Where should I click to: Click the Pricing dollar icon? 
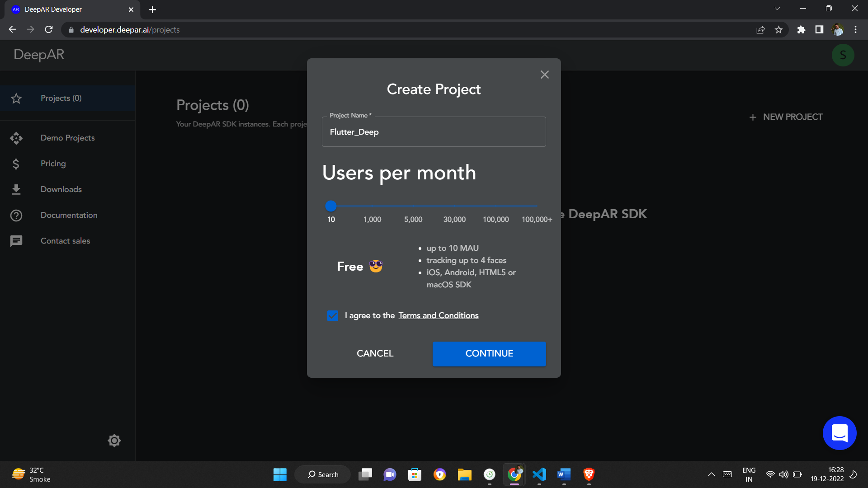coord(16,164)
